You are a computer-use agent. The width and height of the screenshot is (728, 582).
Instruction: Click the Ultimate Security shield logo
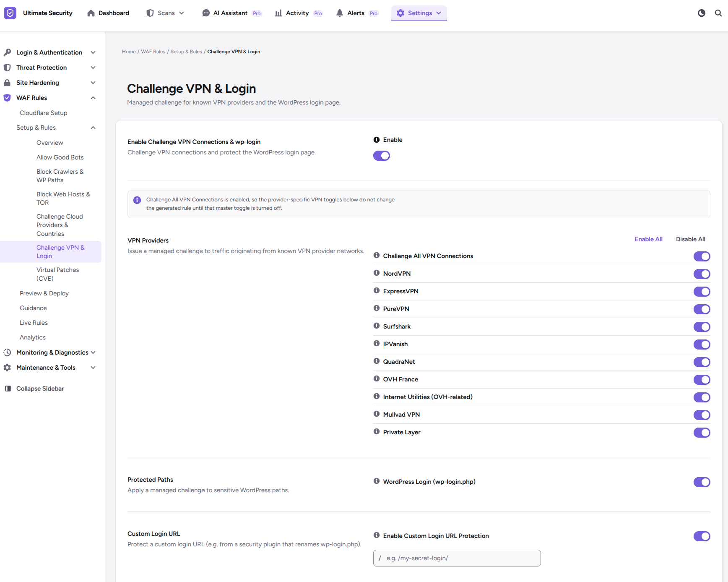click(10, 13)
